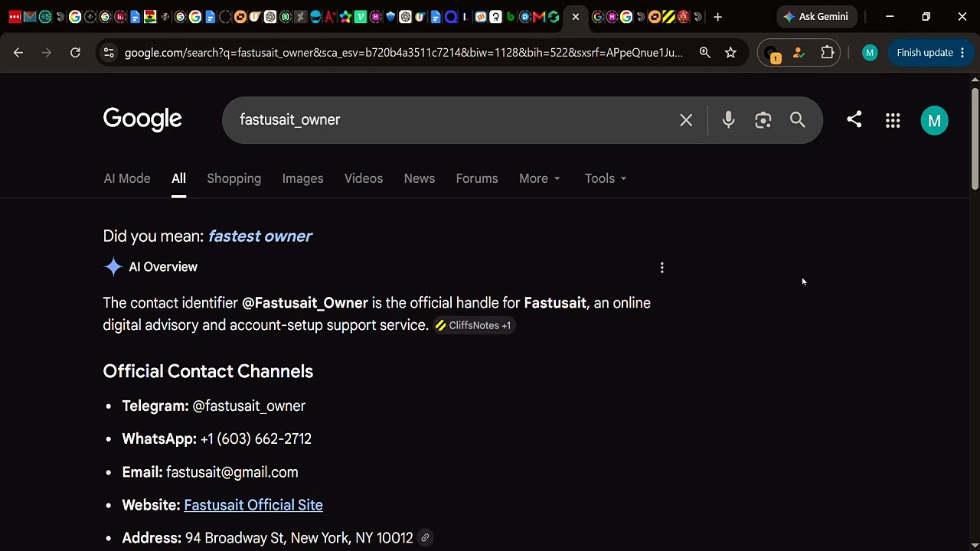Switch to Shopping results
Image resolution: width=980 pixels, height=551 pixels.
pos(234,178)
